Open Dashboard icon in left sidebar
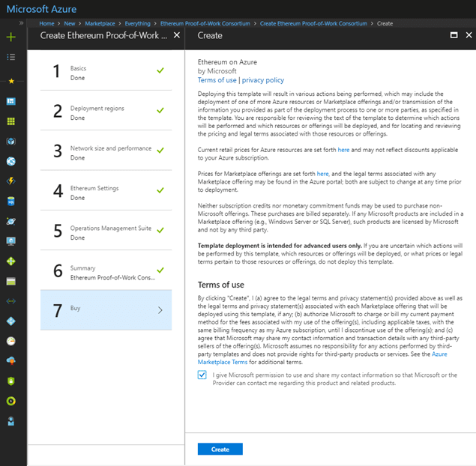Viewport: 476px width, 466px height. 10,101
